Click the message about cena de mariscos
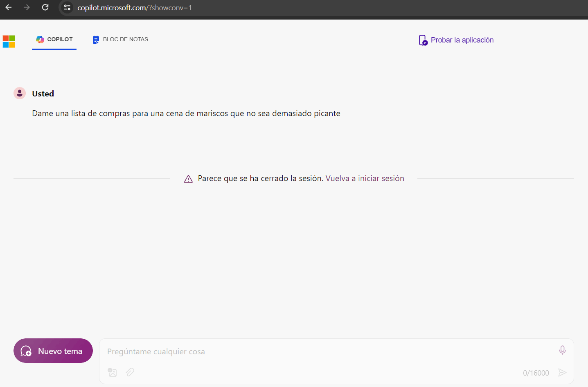Image resolution: width=588 pixels, height=387 pixels. click(x=186, y=113)
